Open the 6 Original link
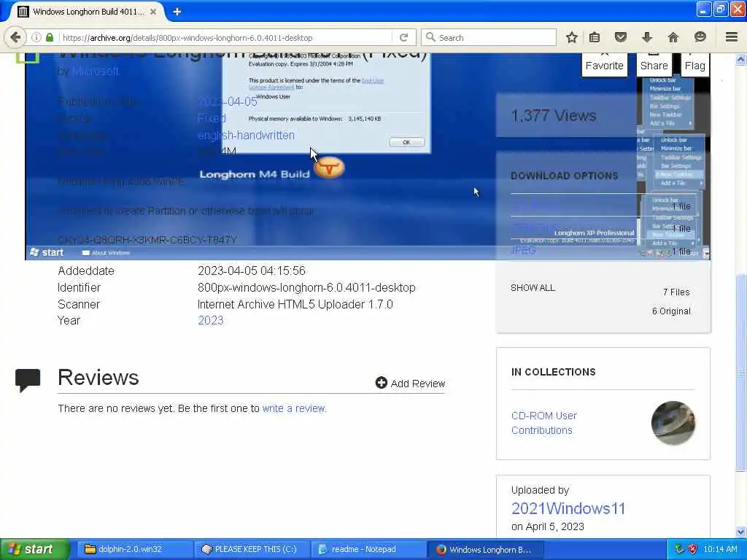747x560 pixels. pos(671,311)
